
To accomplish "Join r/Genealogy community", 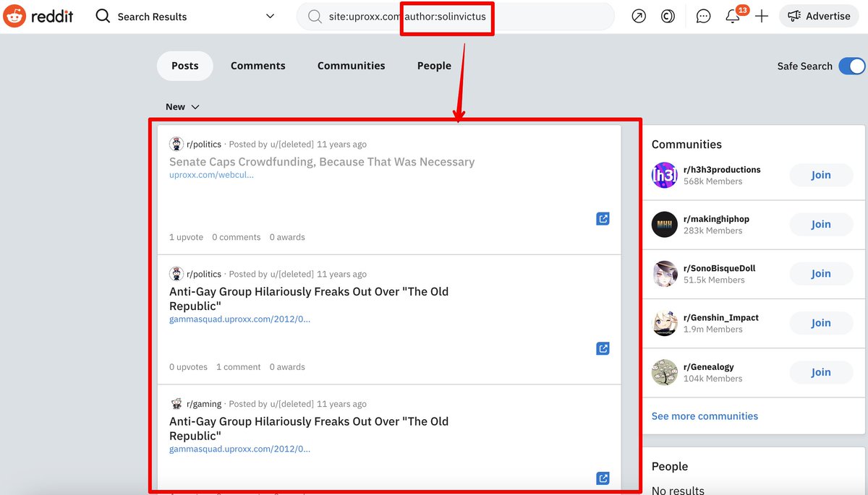I will pyautogui.click(x=820, y=372).
